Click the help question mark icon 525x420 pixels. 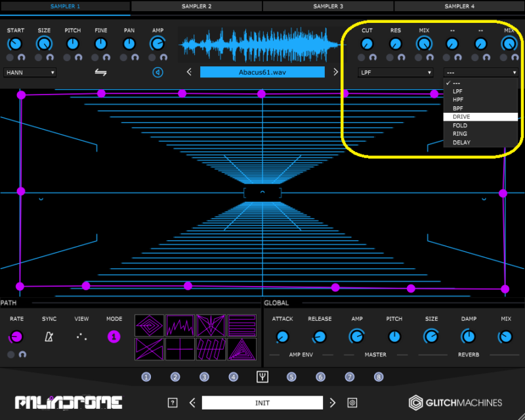(x=173, y=402)
